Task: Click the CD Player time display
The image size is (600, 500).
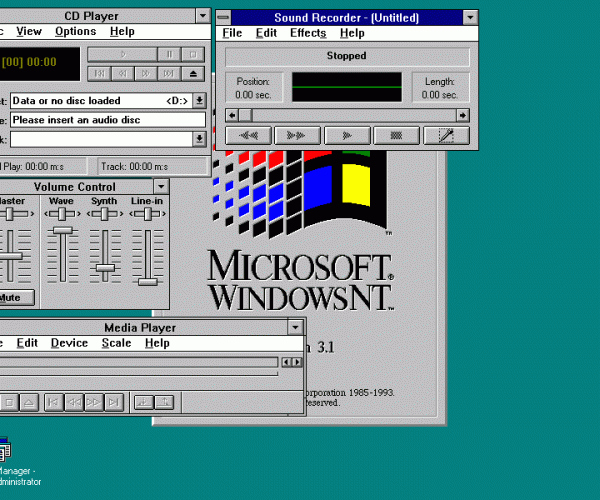Action: coord(40,64)
